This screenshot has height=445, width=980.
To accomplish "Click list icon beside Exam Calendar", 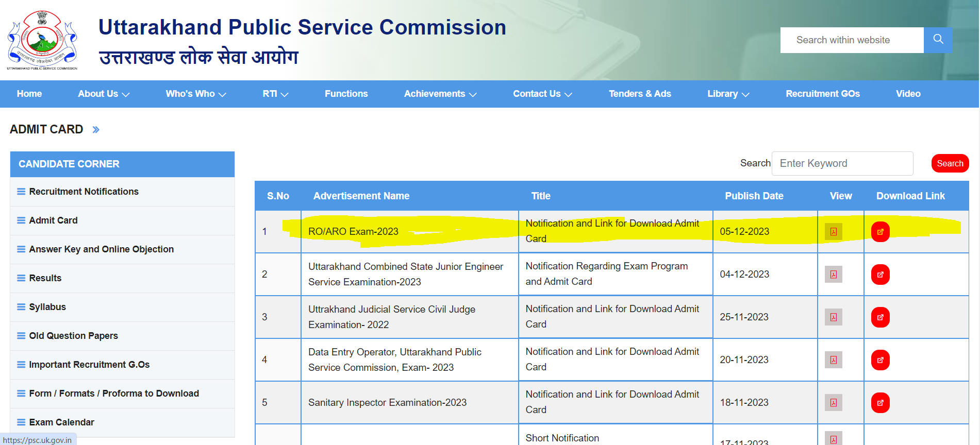I will 21,422.
